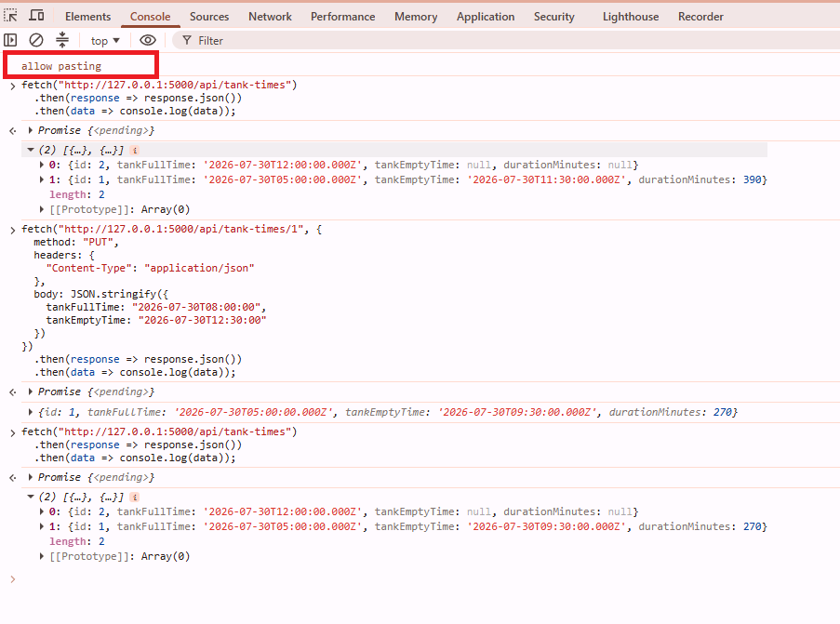Click the info icon beside last array summary
This screenshot has height=624, width=840.
[135, 498]
